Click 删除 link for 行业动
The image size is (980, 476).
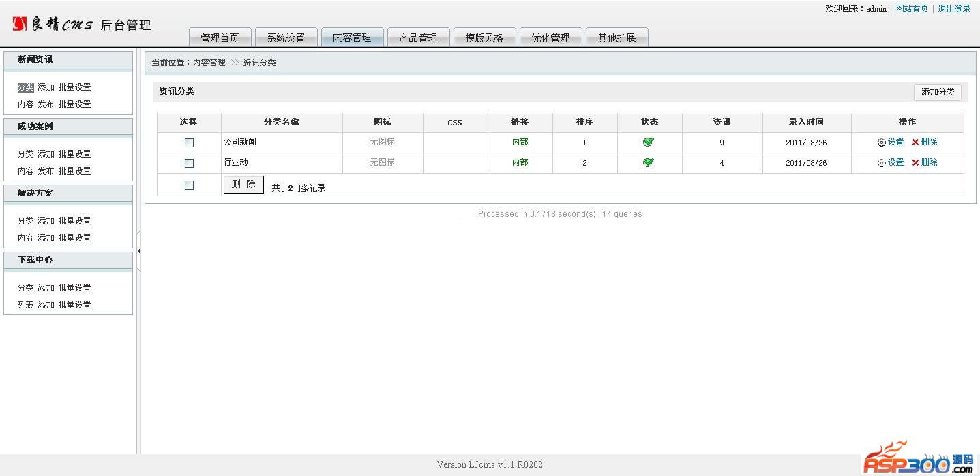click(929, 162)
